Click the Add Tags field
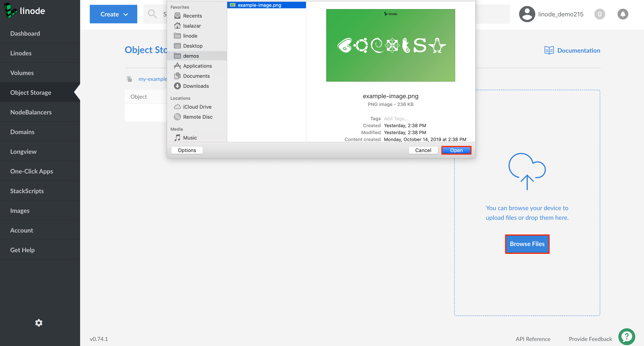The image size is (644, 346). [x=396, y=118]
